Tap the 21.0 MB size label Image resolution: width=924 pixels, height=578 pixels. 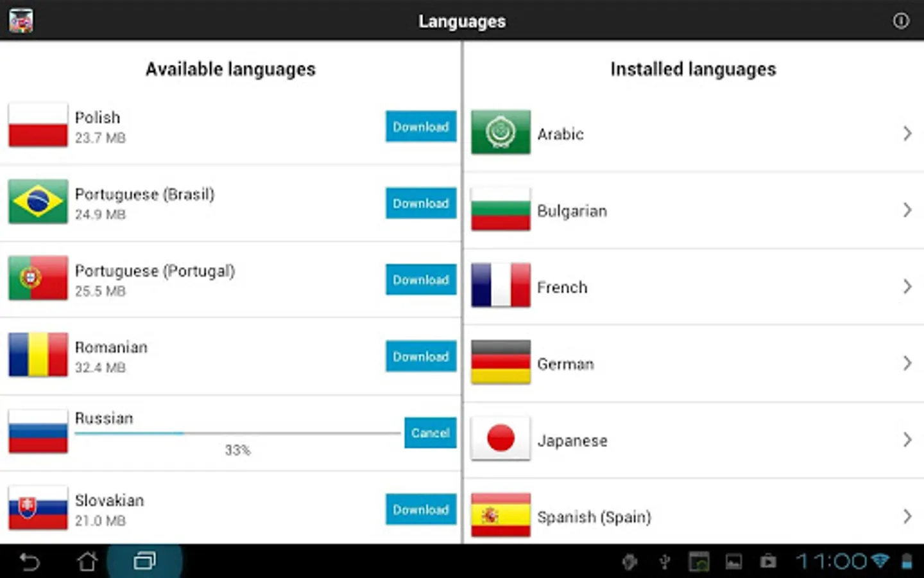pos(100,520)
